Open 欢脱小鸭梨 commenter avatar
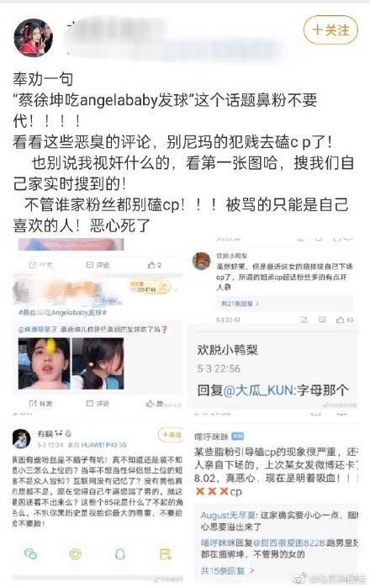This screenshot has height=588, width=370. [201, 261]
